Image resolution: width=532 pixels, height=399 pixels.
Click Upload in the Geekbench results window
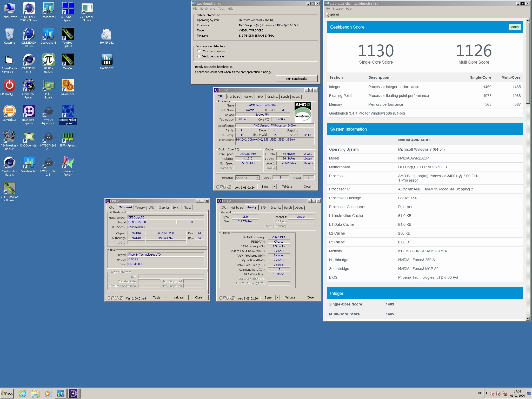pyautogui.click(x=332, y=15)
